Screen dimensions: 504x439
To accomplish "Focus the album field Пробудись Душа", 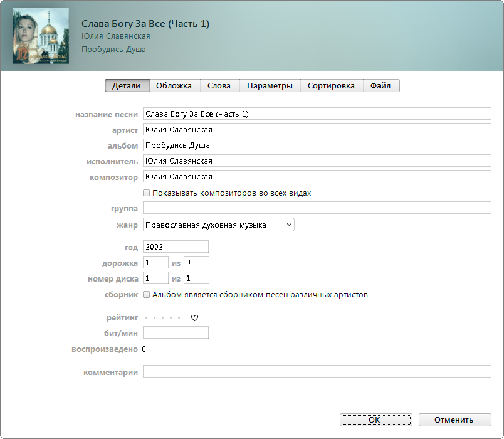I will point(317,145).
